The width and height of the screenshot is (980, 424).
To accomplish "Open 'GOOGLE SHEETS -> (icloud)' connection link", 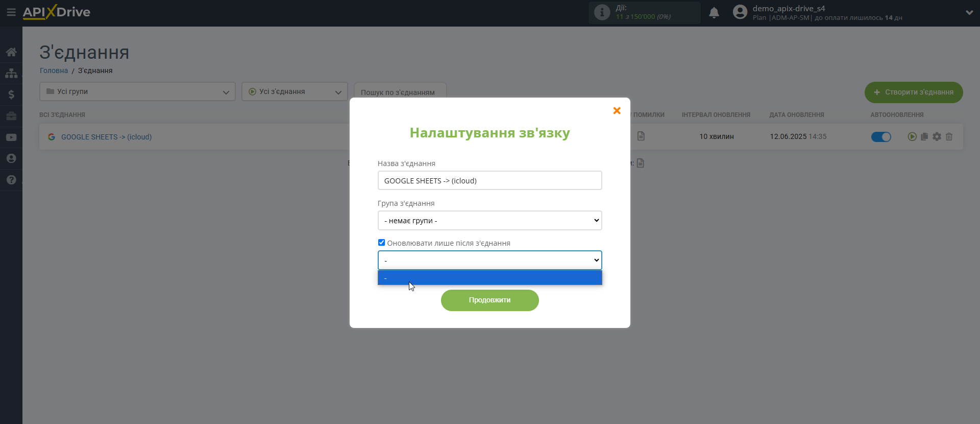I will tap(106, 137).
